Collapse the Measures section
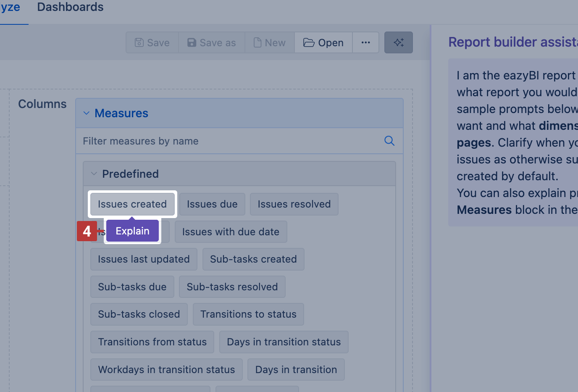578x392 pixels. (x=87, y=113)
